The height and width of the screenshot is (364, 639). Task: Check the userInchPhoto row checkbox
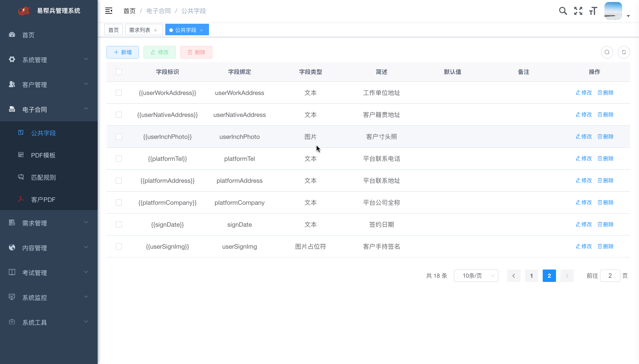(x=119, y=137)
